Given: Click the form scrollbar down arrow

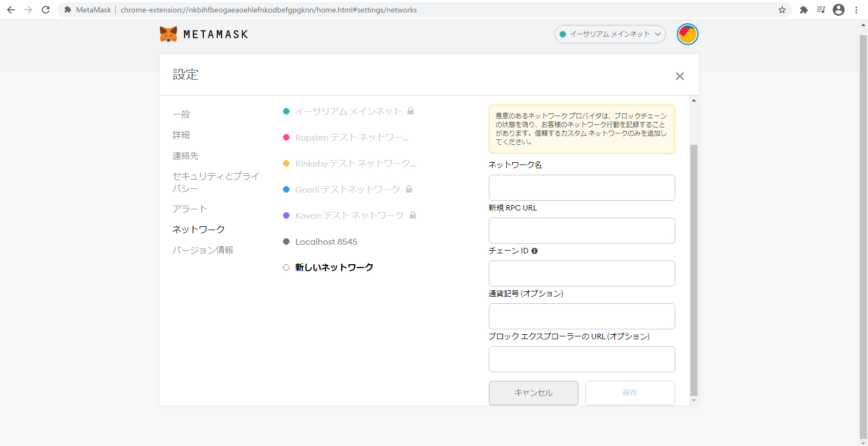Looking at the screenshot, I should (x=694, y=400).
